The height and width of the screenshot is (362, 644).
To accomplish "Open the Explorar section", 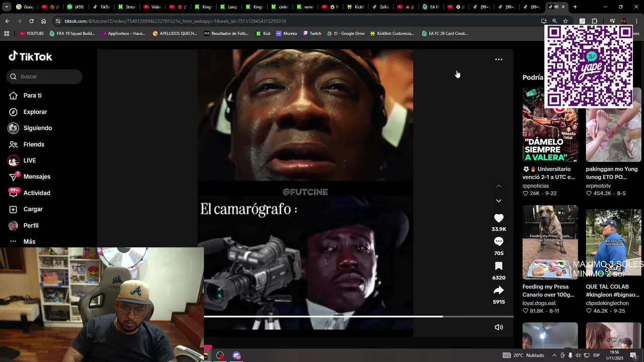I will pos(35,112).
